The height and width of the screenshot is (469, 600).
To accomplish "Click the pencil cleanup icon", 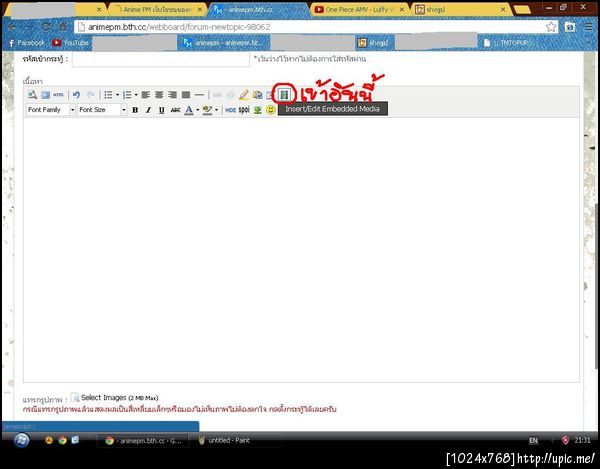I will click(244, 95).
